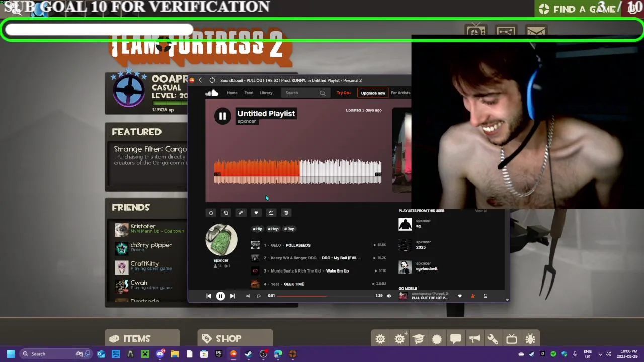Open the #Hop tag
Screen dimensions: 644x362
click(x=273, y=229)
